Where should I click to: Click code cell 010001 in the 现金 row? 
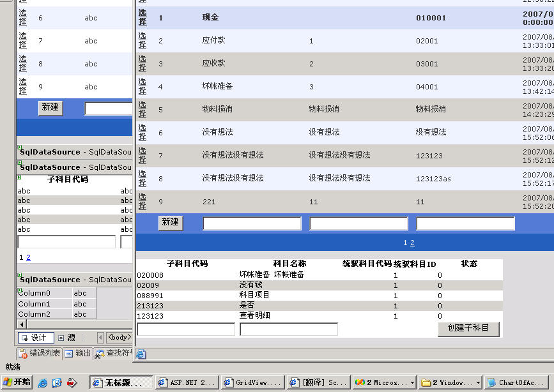pos(431,18)
